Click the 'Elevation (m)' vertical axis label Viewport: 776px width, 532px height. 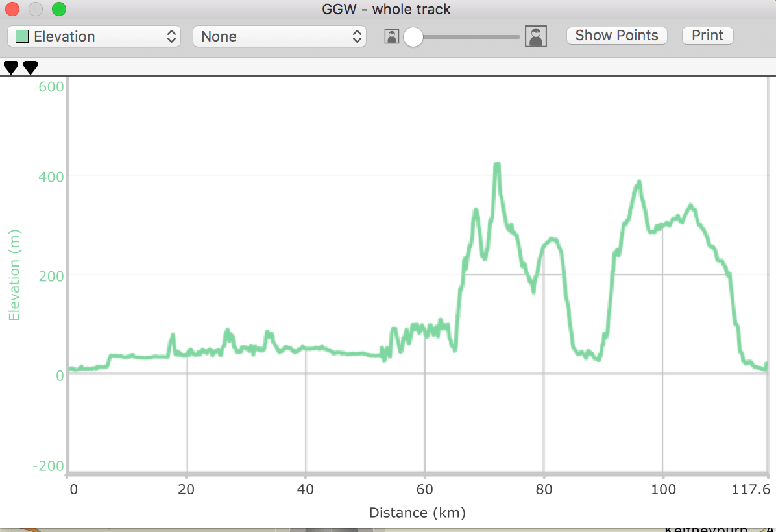14,275
